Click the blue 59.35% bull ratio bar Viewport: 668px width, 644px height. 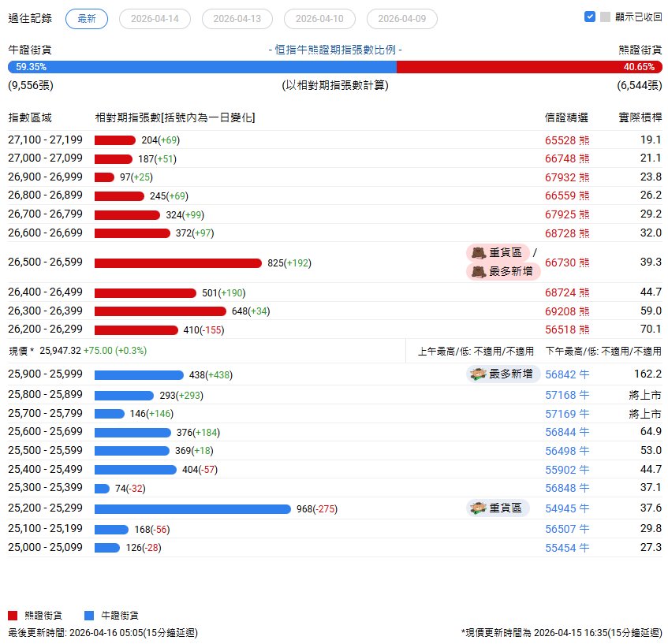pyautogui.click(x=203, y=67)
